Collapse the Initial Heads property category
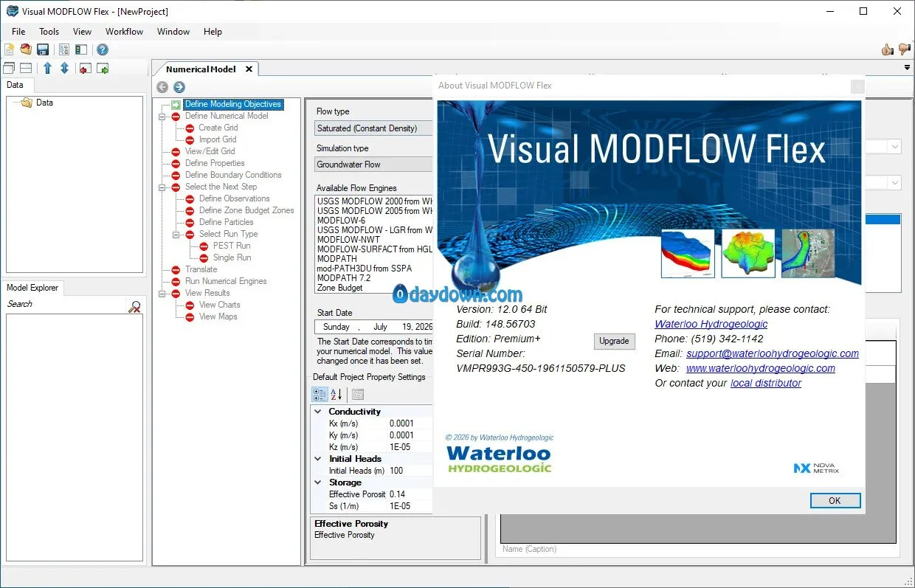915x588 pixels. [318, 459]
